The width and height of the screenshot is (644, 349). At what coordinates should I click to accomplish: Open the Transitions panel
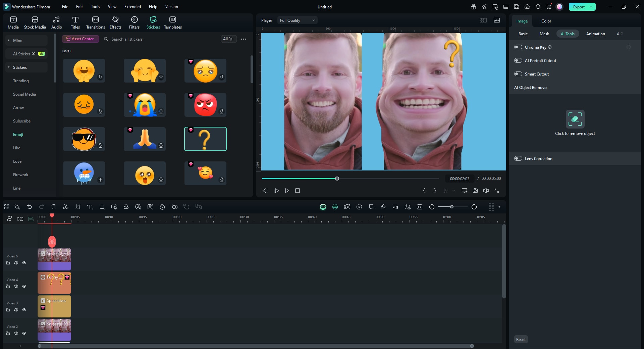[96, 22]
